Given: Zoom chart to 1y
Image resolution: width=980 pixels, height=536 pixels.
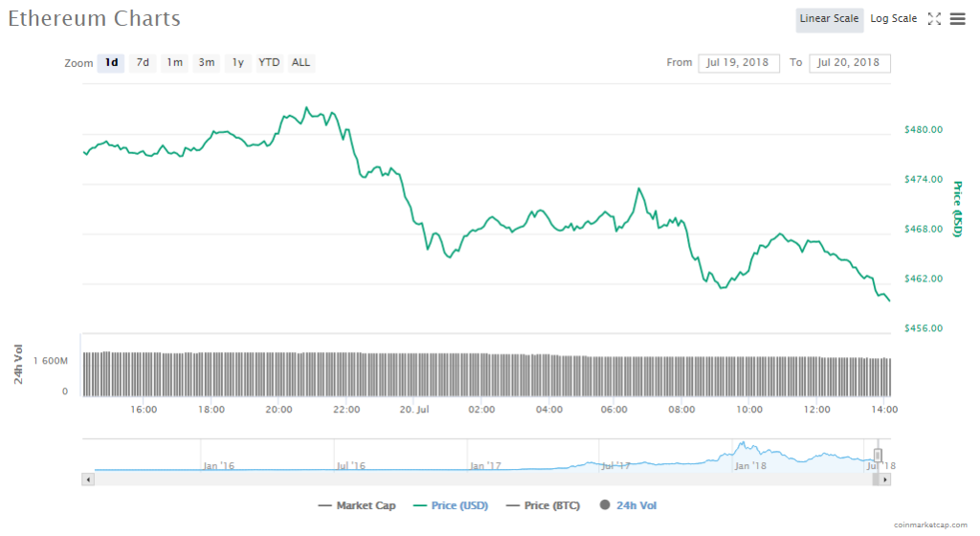Looking at the screenshot, I should 237,63.
